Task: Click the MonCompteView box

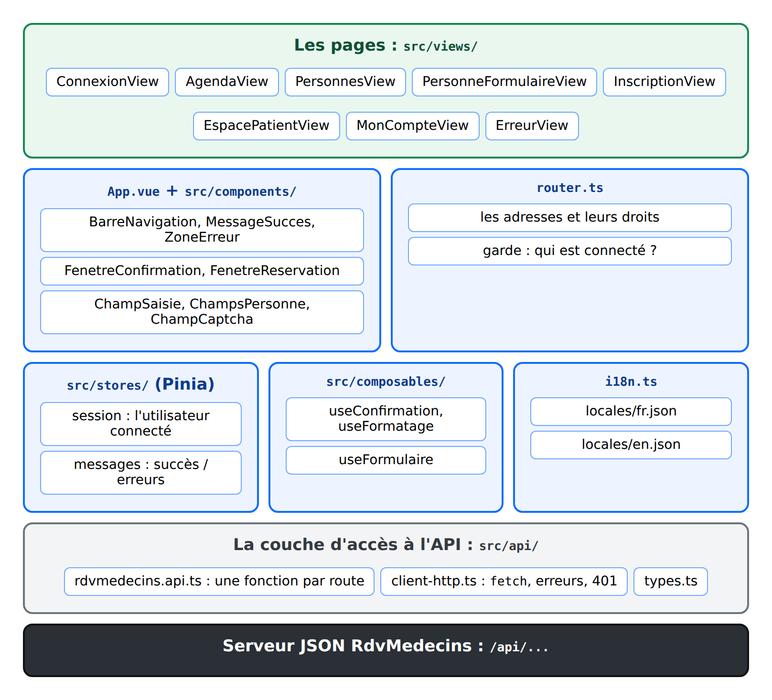Action: click(x=413, y=126)
